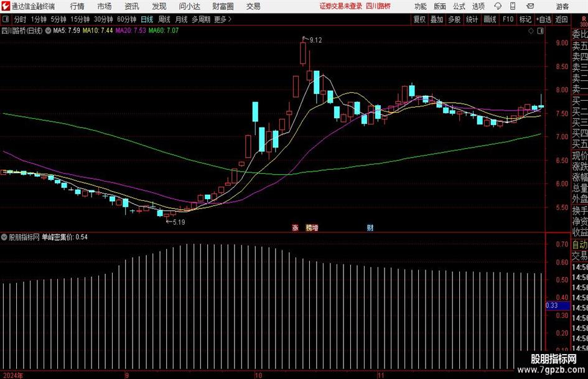This screenshot has height=379, width=588.
Task: Click the 画线 drawing toolbar button
Action: [490, 19]
